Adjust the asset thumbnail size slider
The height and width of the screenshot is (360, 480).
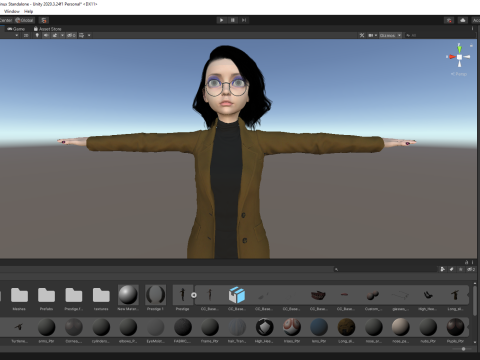tap(463, 349)
